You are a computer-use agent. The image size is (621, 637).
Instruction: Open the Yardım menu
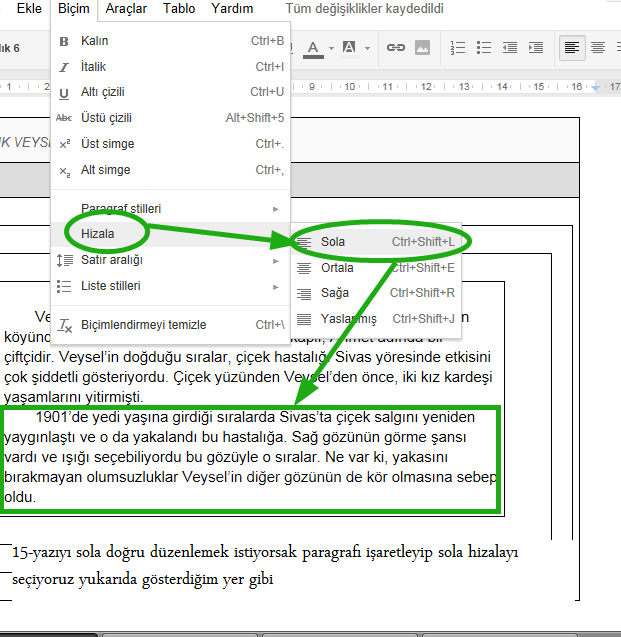(x=232, y=9)
